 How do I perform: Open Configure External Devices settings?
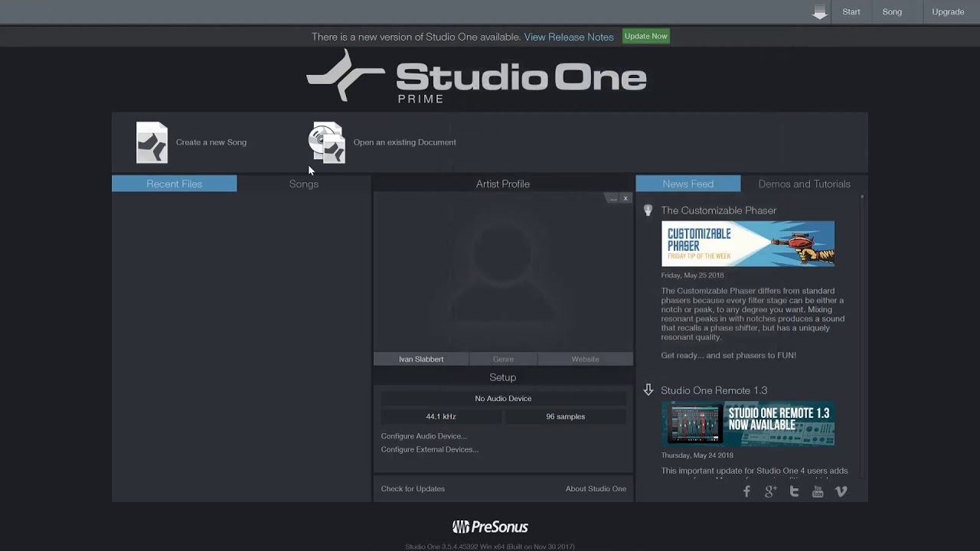click(430, 450)
